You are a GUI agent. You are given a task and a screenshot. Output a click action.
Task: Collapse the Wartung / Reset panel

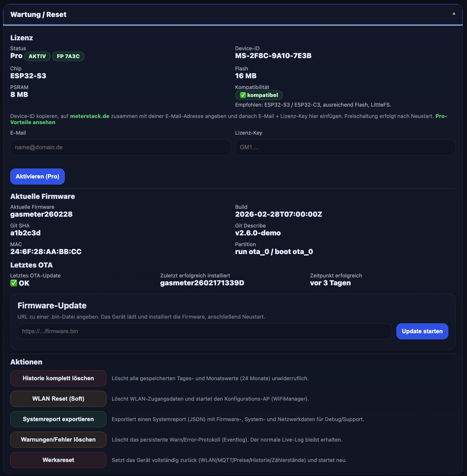click(x=453, y=14)
